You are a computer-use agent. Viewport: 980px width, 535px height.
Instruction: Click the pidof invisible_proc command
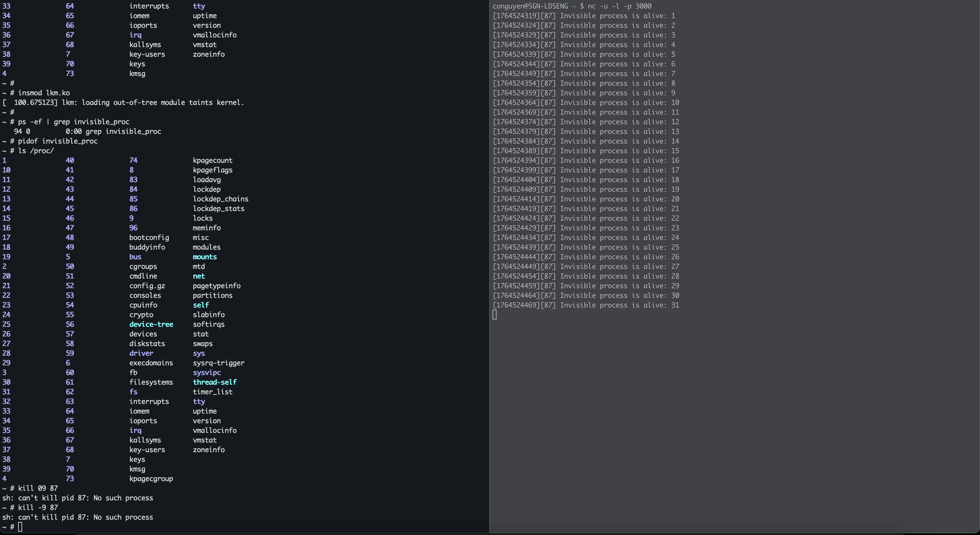coord(57,141)
